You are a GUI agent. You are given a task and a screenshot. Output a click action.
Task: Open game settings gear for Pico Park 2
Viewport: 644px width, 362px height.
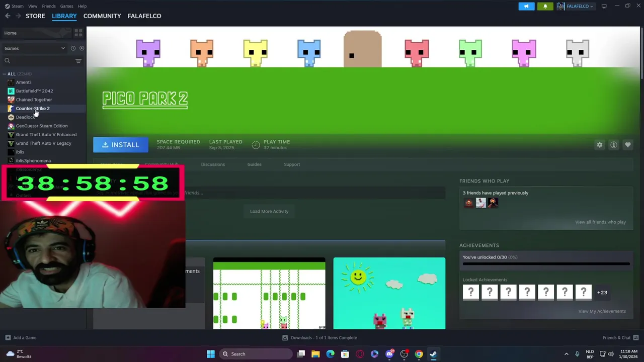pyautogui.click(x=599, y=145)
